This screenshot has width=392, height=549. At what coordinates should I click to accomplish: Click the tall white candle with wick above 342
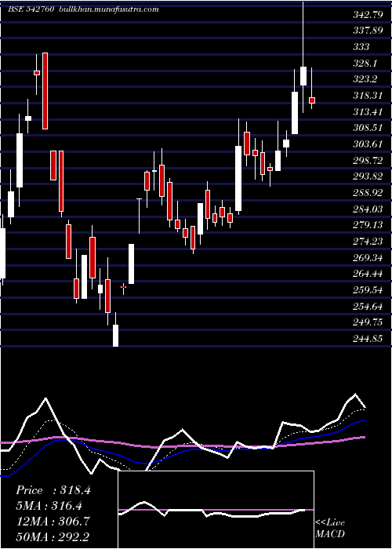pos(303,75)
